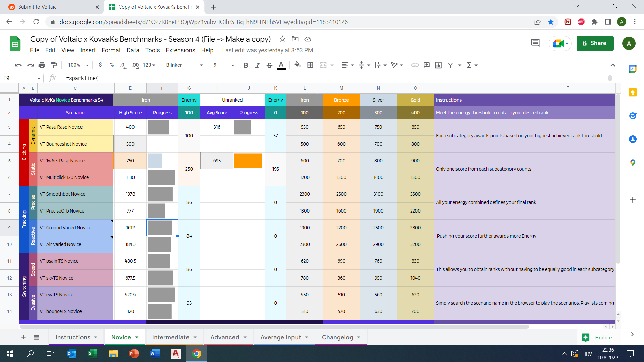Open the All Sheets list icon

[37, 337]
